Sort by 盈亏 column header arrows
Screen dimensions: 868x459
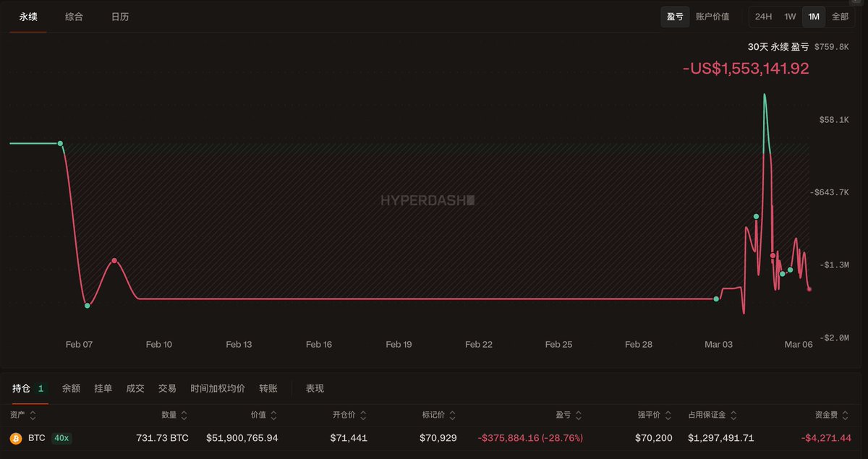(x=578, y=416)
